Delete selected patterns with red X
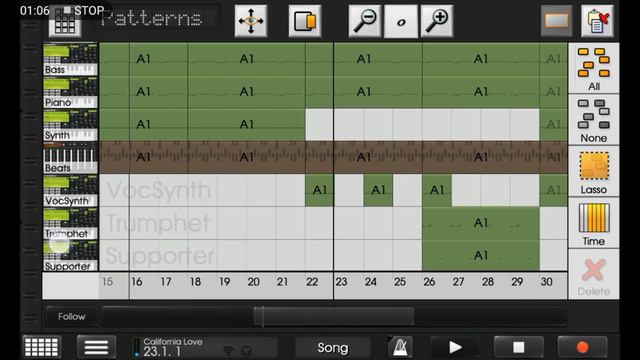This screenshot has width=640, height=360. tap(594, 275)
